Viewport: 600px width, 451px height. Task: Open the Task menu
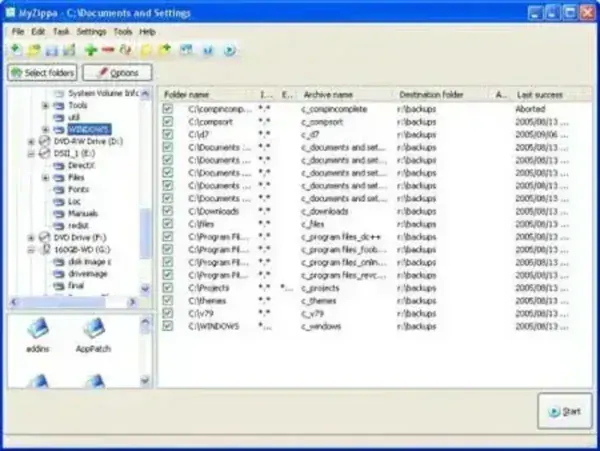61,32
